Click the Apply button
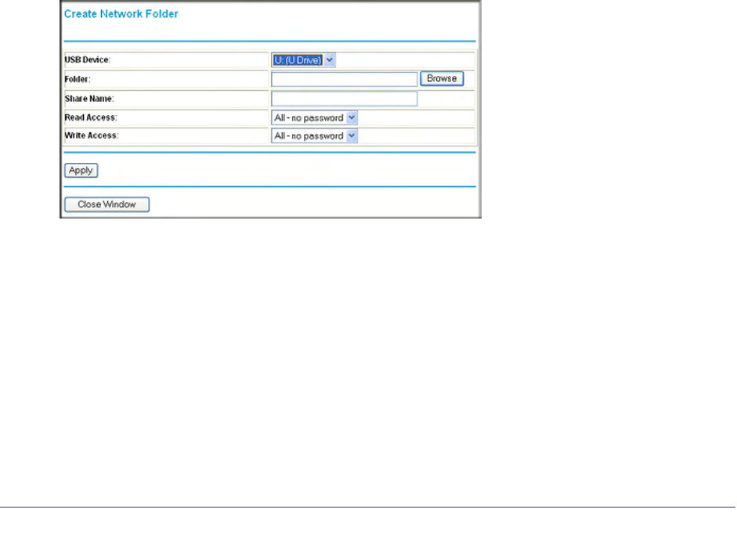This screenshot has height=560, width=737. [x=81, y=171]
